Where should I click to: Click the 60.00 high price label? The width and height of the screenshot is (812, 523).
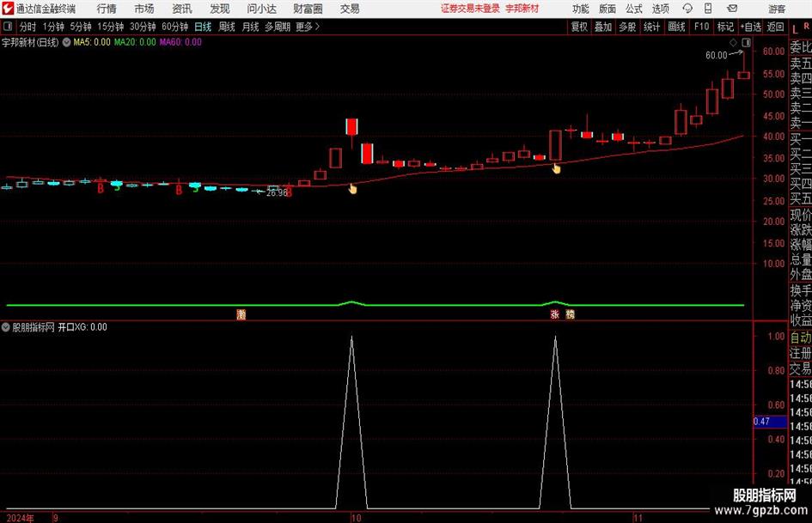pos(717,56)
